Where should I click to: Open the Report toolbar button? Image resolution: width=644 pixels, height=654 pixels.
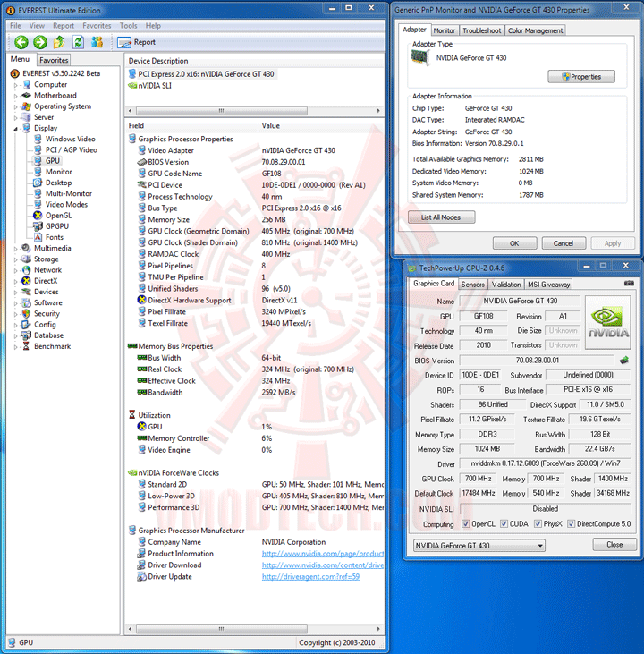[136, 42]
